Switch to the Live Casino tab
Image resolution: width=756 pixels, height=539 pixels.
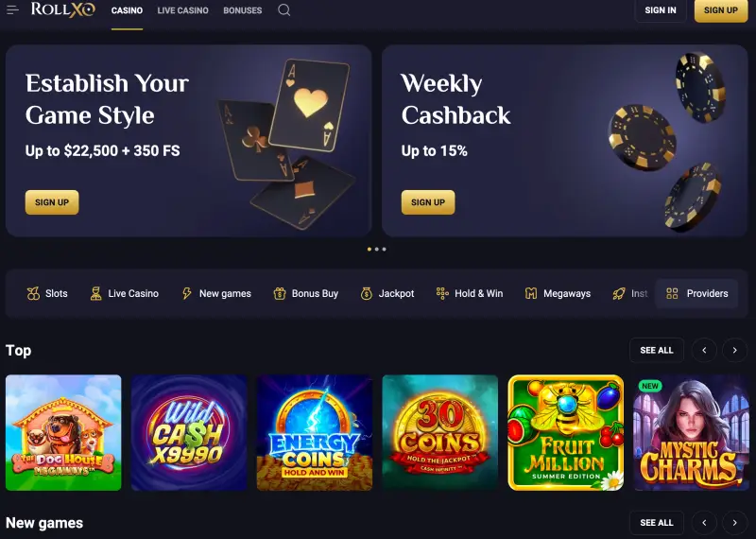[x=182, y=10]
